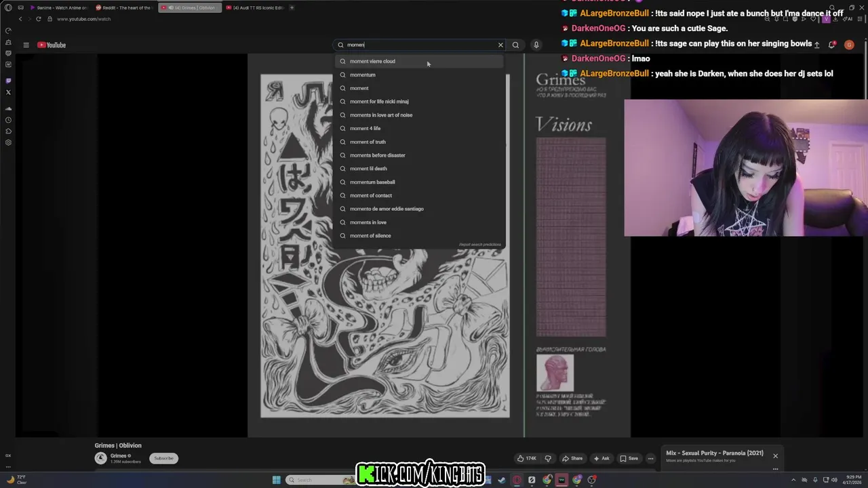The height and width of the screenshot is (488, 868).
Task: Click the YouTube logo to go home
Action: coord(52,45)
